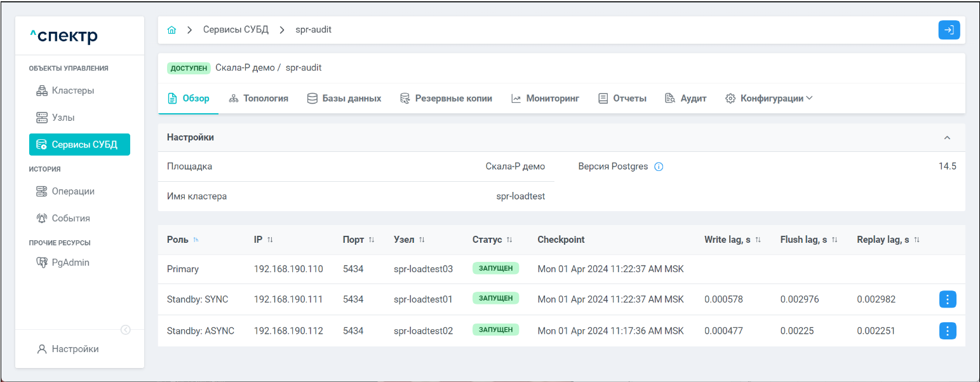
Task: Switch to the Топология tab
Action: coord(258,99)
